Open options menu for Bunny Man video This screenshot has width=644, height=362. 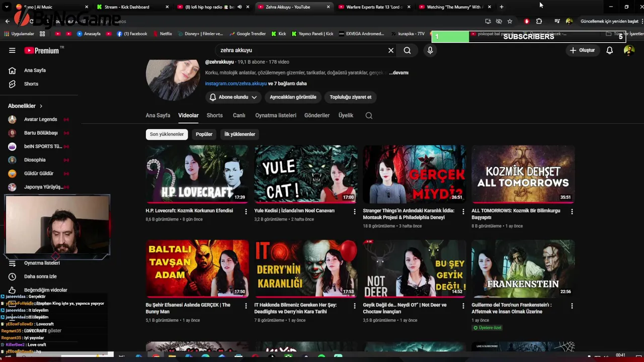click(246, 306)
